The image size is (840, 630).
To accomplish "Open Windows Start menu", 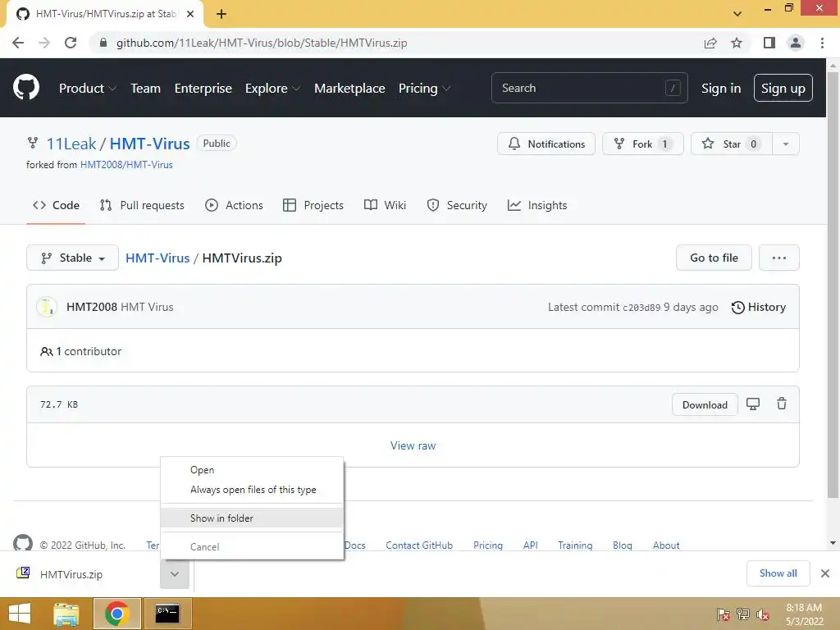I will (20, 614).
